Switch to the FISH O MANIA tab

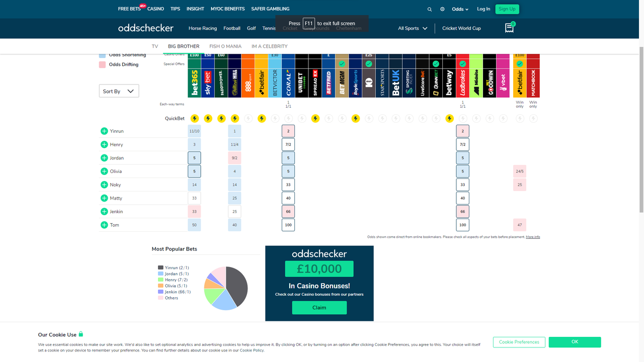tap(225, 46)
